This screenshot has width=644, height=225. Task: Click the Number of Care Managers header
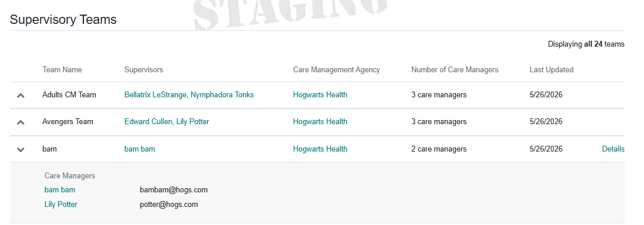[x=455, y=70]
